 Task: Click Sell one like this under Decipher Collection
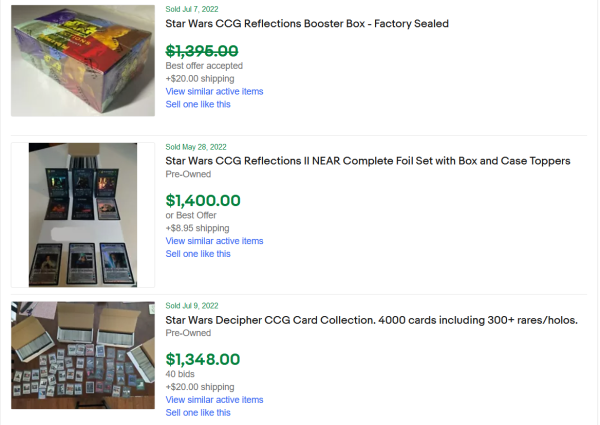pos(198,412)
